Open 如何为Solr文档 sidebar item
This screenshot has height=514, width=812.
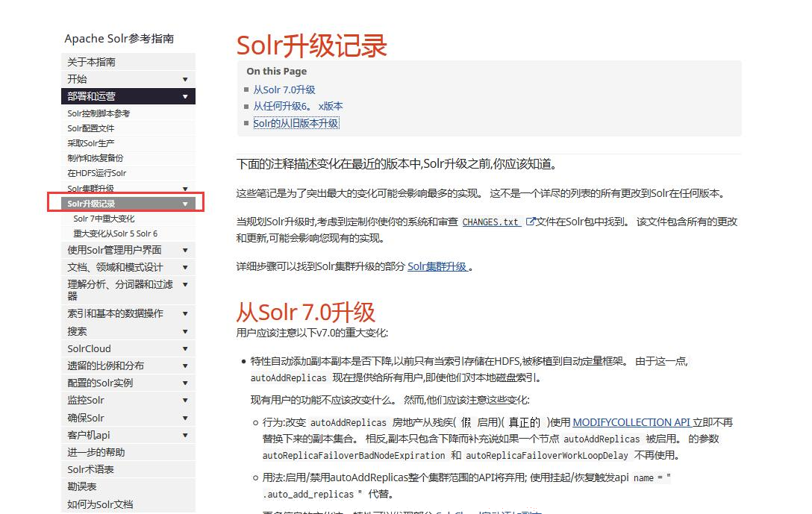128,504
